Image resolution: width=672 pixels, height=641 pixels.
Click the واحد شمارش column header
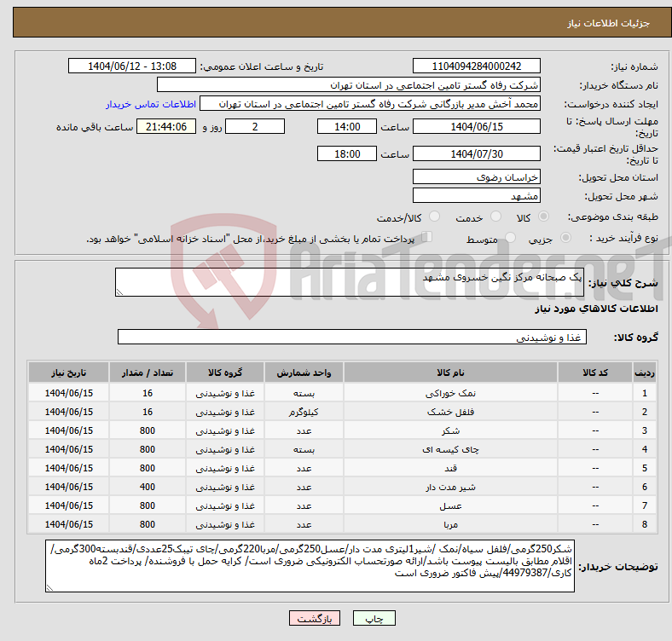tap(304, 372)
